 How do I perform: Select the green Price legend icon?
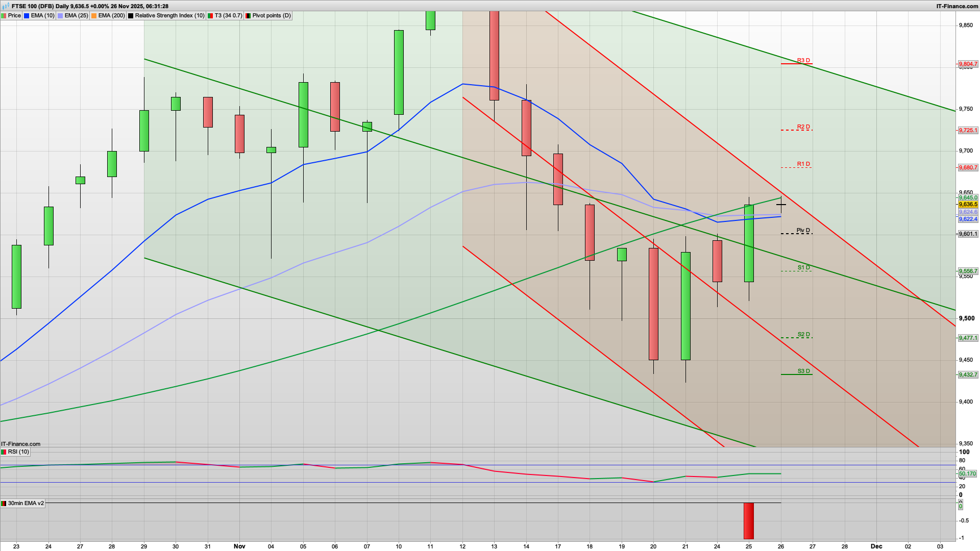point(4,15)
